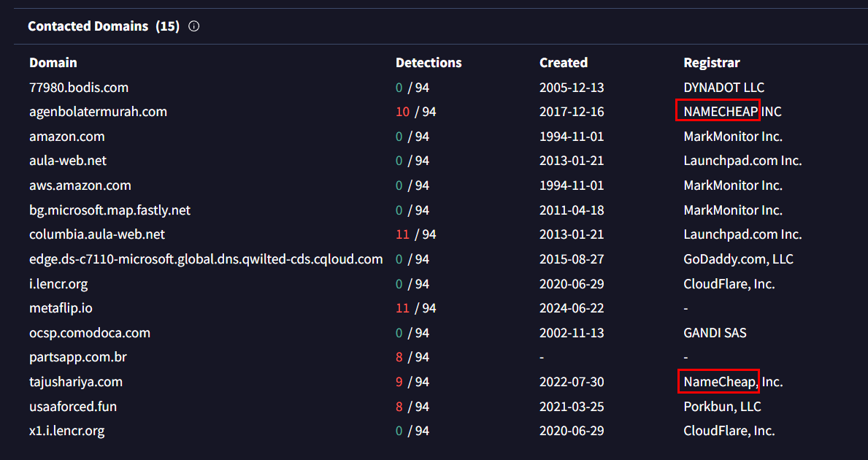This screenshot has height=460, width=868.
Task: Open ocsp.comodoca.com domain details
Action: click(x=90, y=333)
